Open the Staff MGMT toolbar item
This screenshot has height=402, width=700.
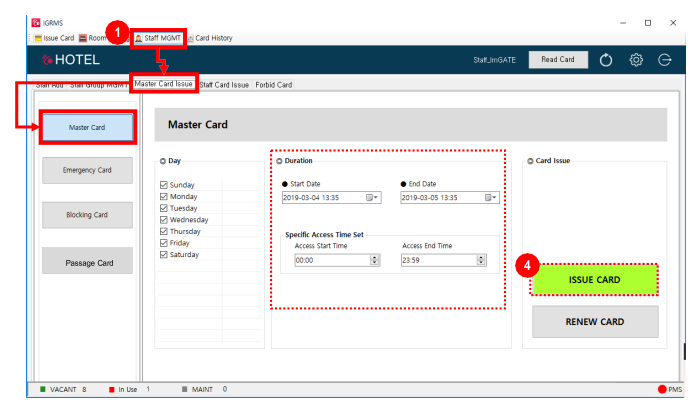[158, 38]
